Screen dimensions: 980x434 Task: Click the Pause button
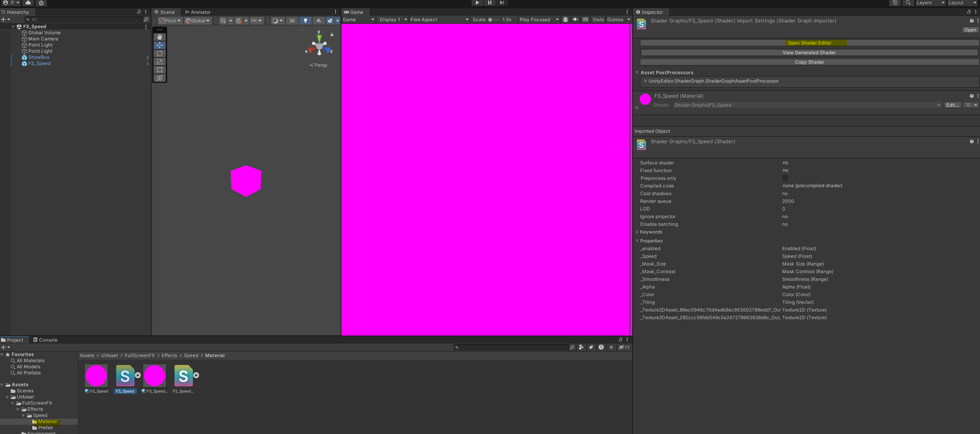pos(490,3)
